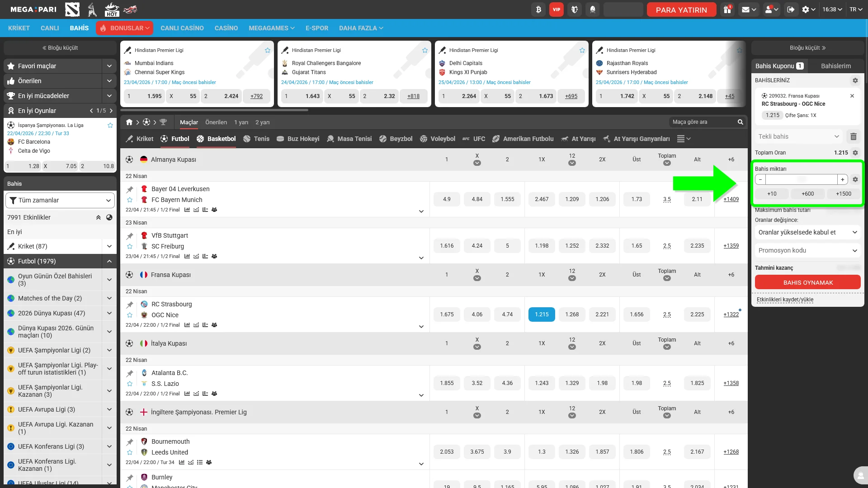This screenshot has height=488, width=868.
Task: Expand the En iyi mücadeleler section
Action: (109, 96)
